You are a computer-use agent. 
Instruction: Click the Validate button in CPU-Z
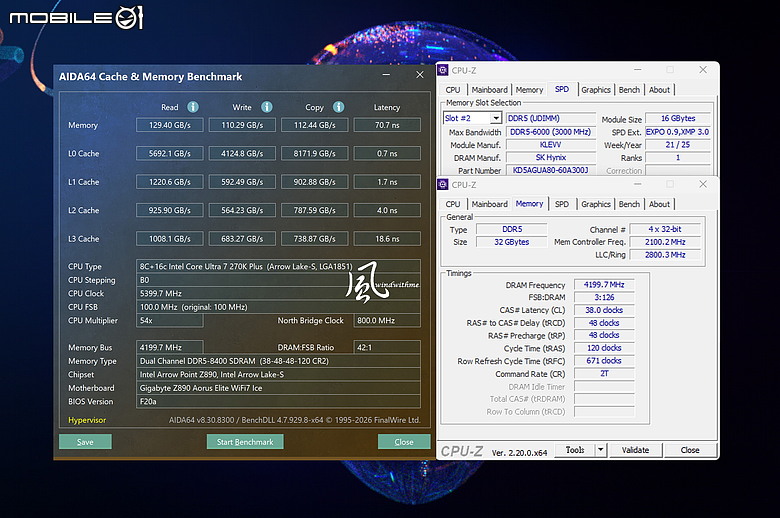coord(635,450)
